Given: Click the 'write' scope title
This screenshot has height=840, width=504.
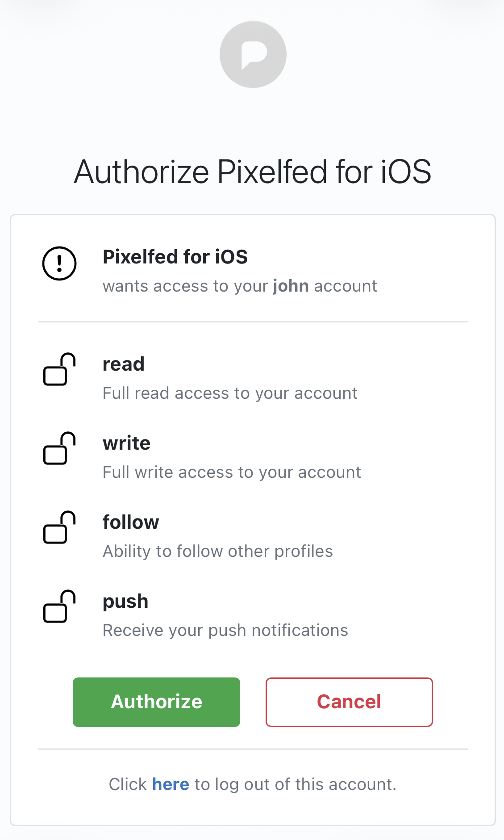Looking at the screenshot, I should (x=126, y=443).
